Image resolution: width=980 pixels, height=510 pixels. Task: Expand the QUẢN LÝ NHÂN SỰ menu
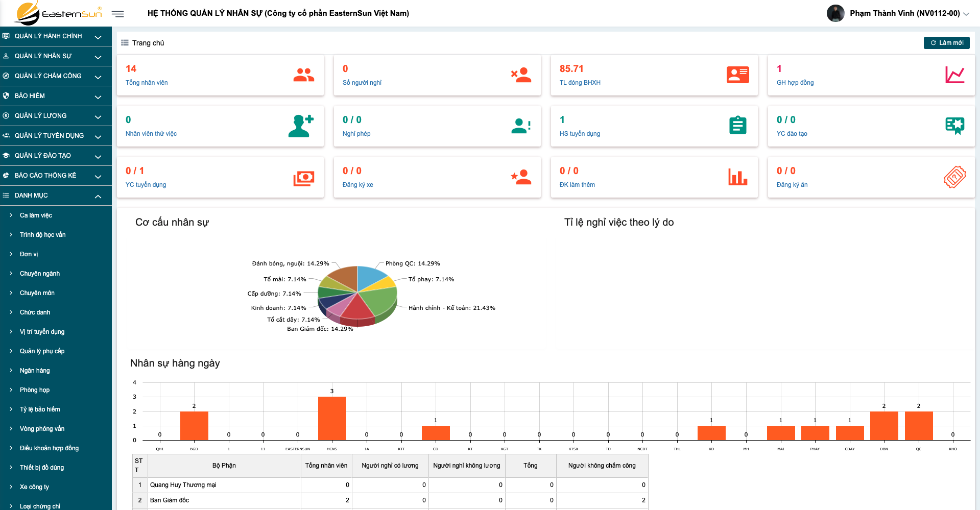click(x=56, y=56)
